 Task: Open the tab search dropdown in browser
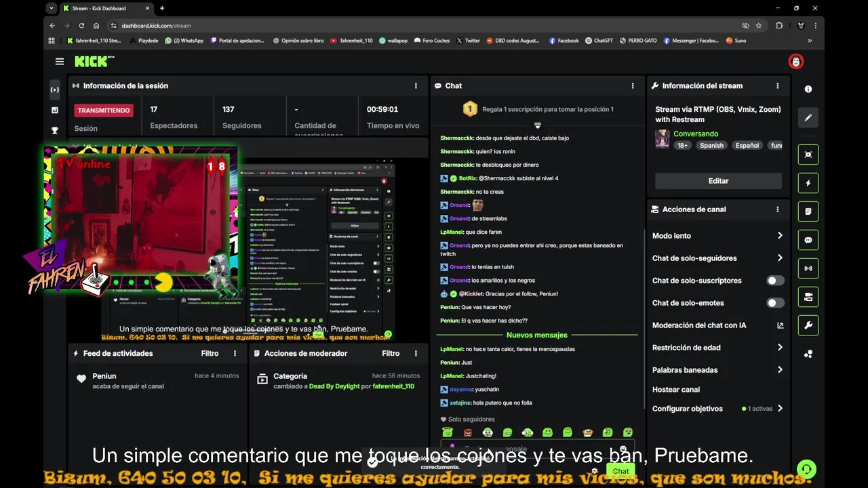(52, 8)
